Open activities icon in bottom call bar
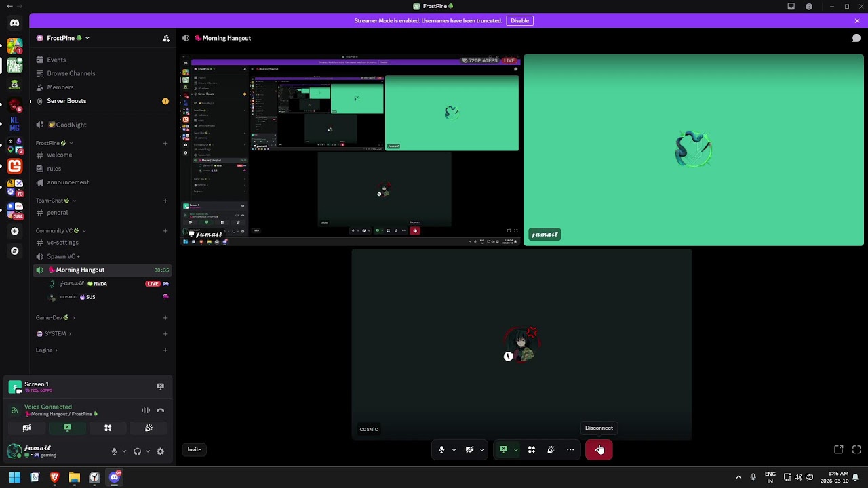 pyautogui.click(x=532, y=449)
